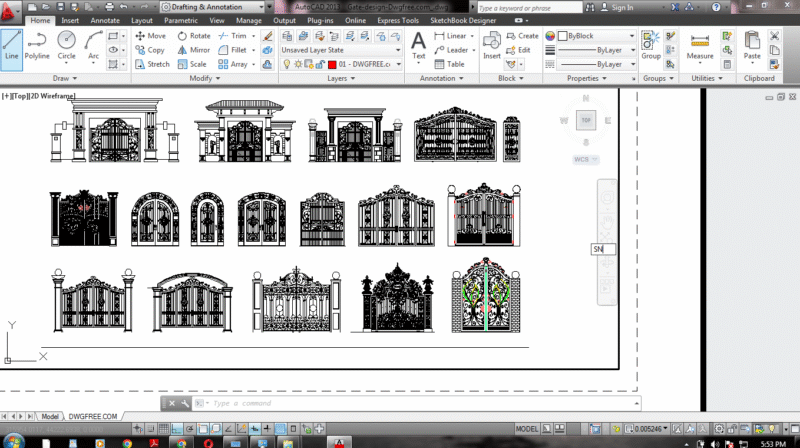Toggle Snap mode in status bar

point(151,429)
